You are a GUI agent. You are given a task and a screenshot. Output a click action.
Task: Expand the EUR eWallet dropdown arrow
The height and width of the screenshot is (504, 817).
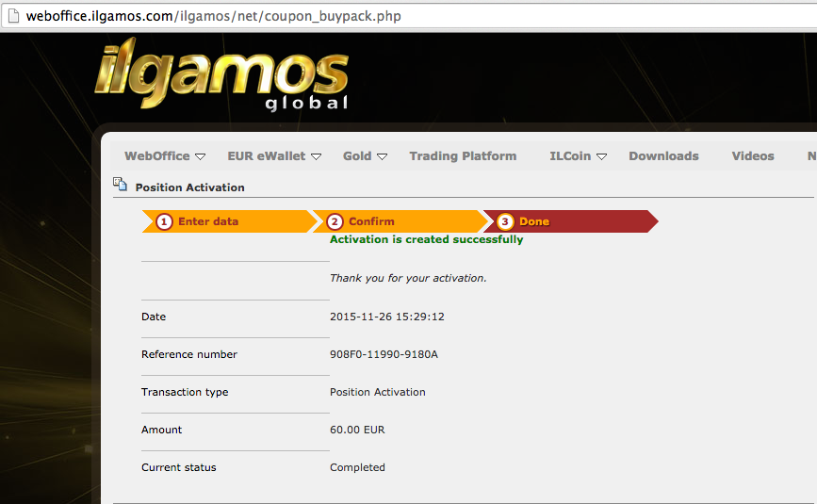tap(317, 156)
